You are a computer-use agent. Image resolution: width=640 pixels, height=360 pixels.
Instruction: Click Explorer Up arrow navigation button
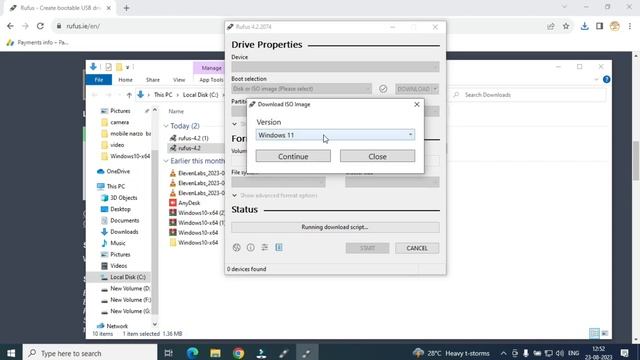129,95
